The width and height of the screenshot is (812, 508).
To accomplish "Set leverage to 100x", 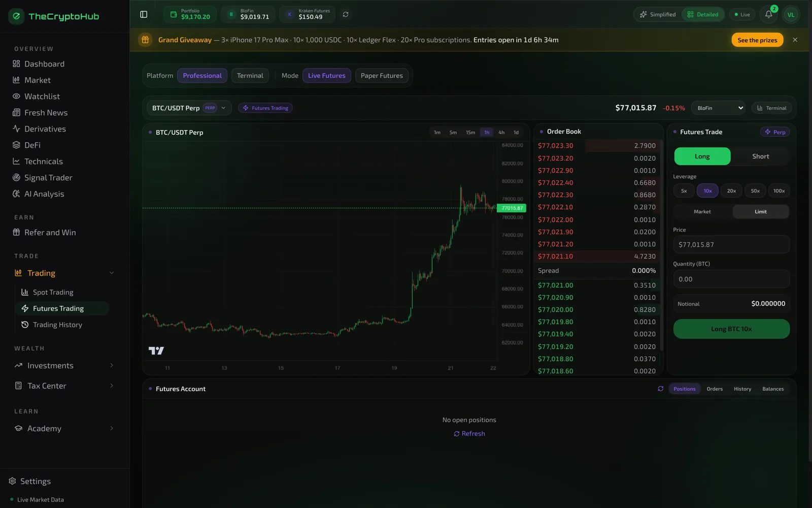I will coord(779,191).
